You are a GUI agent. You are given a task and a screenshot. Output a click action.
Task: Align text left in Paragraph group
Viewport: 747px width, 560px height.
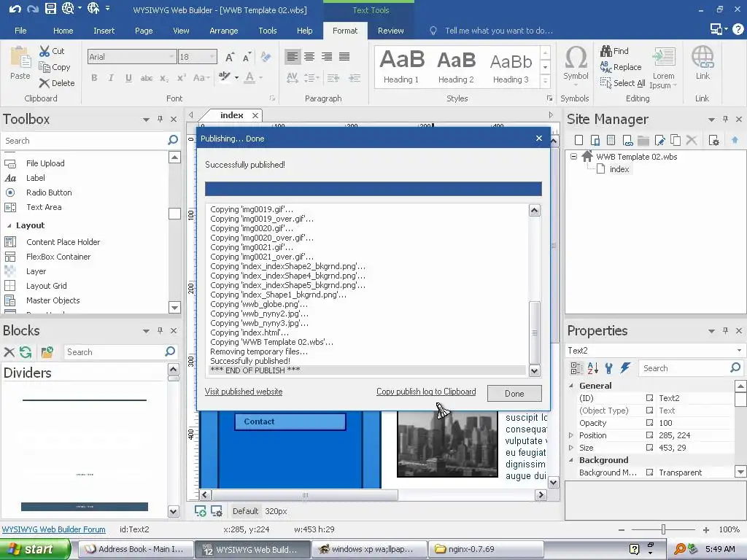292,57
